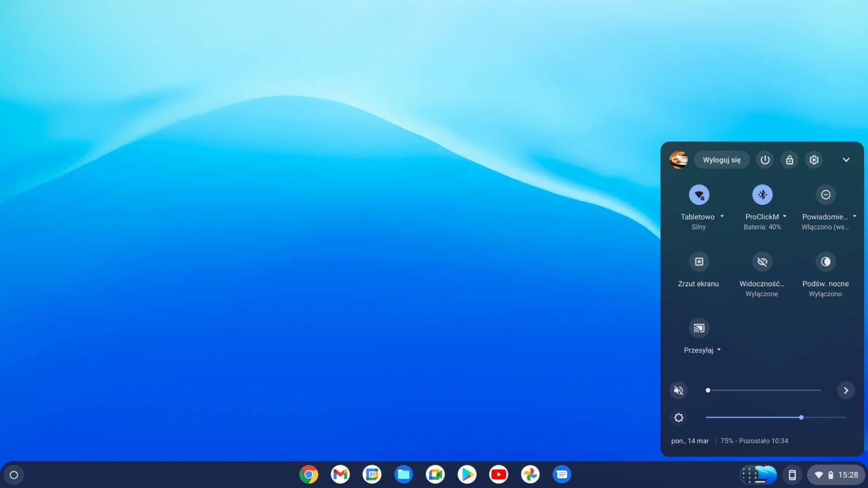Open the holding space tote preview

click(x=759, y=475)
